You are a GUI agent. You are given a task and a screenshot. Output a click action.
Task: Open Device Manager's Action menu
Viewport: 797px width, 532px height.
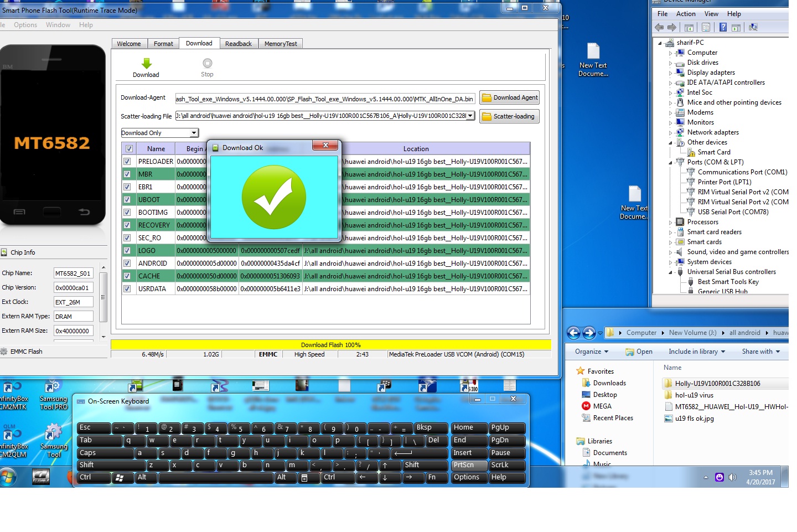click(x=686, y=14)
